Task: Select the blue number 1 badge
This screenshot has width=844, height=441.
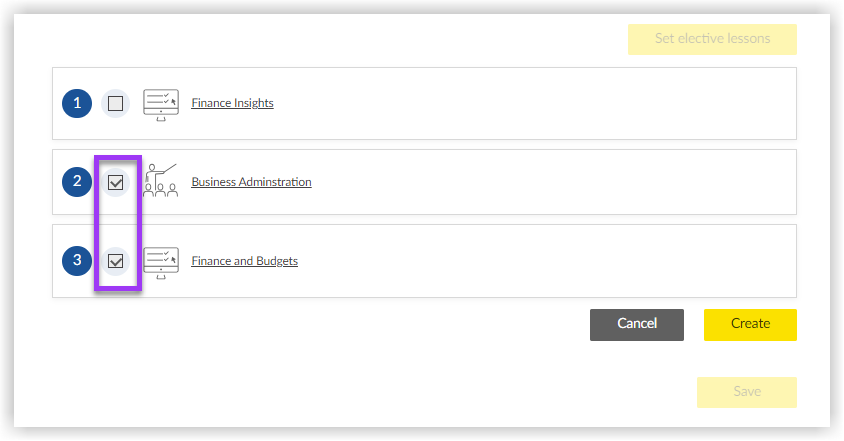Action: coord(77,103)
